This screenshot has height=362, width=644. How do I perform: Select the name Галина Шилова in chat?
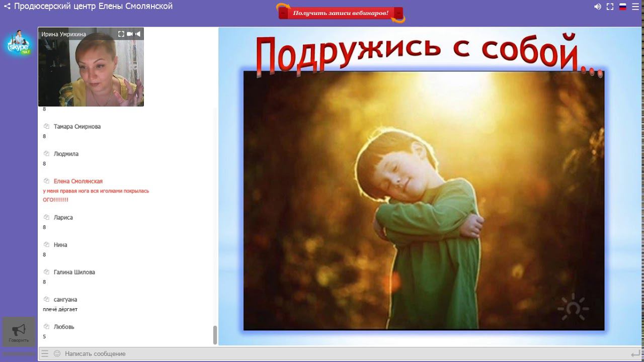coord(74,272)
